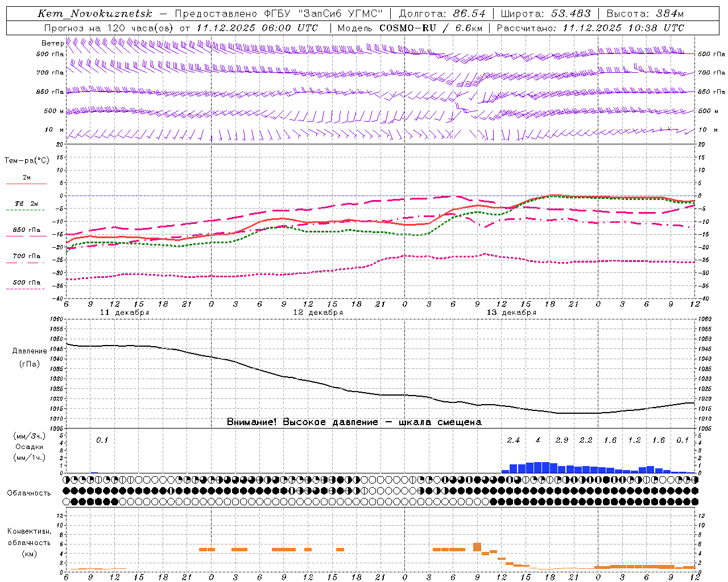Click the provider text ФГБУ "ЗапСиб УГМС"
The height and width of the screenshot is (582, 728).
point(324,14)
